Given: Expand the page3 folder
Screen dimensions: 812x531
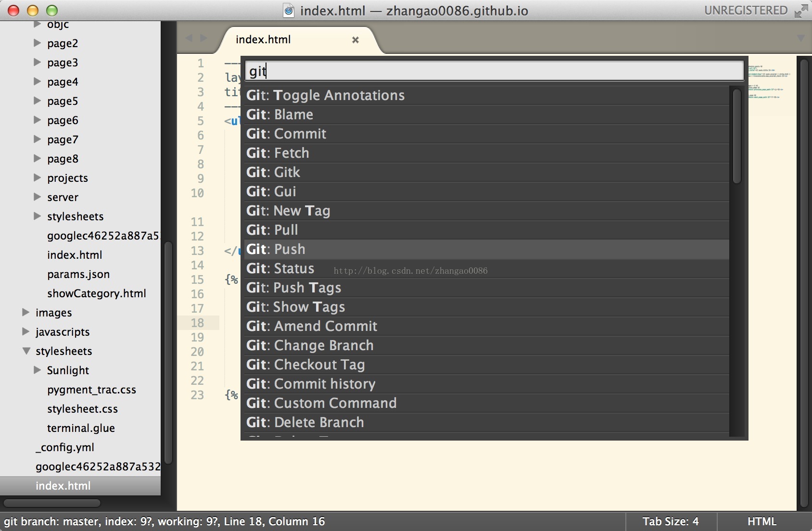Looking at the screenshot, I should [x=37, y=62].
